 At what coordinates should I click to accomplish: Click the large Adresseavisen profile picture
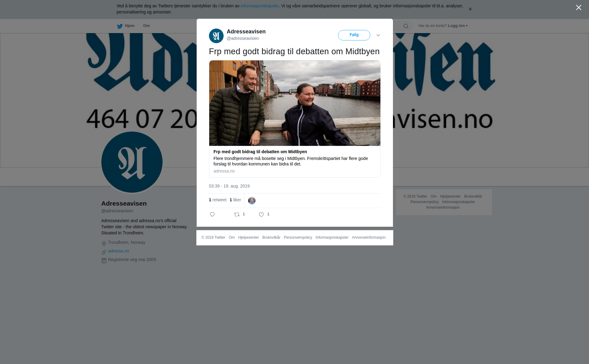pos(132,162)
